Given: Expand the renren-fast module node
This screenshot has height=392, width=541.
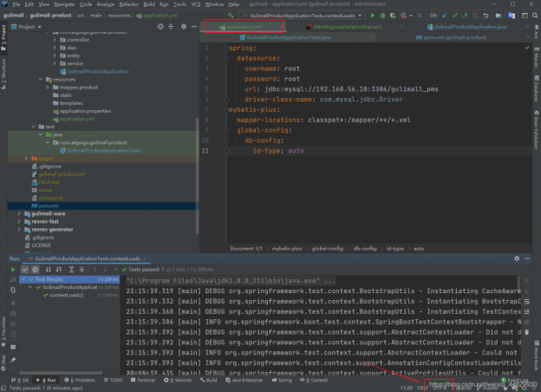Looking at the screenshot, I should 20,221.
